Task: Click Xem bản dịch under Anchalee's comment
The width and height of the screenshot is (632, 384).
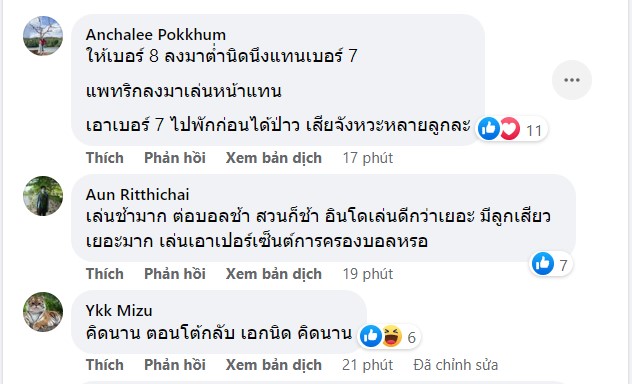Action: pyautogui.click(x=274, y=158)
